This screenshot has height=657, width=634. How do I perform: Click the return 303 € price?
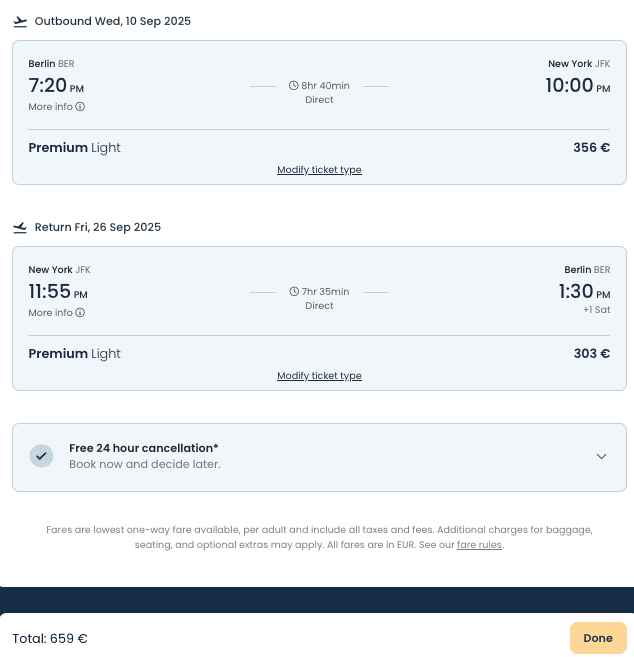click(591, 354)
